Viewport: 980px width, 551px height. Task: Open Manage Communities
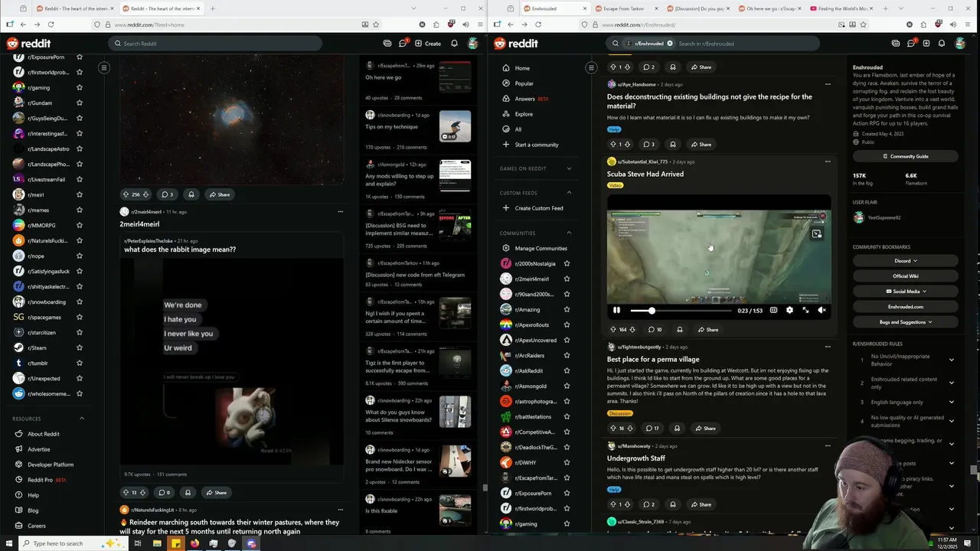[x=535, y=249]
